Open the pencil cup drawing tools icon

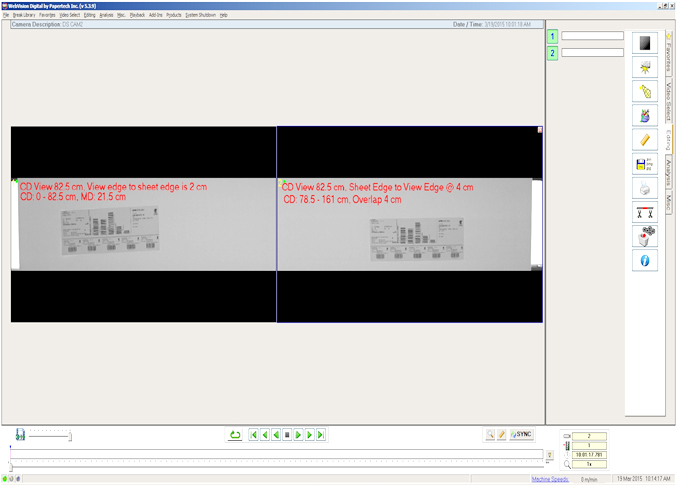point(645,115)
